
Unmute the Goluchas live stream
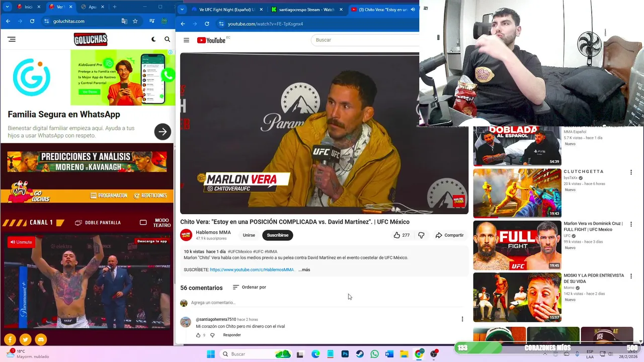(21, 242)
